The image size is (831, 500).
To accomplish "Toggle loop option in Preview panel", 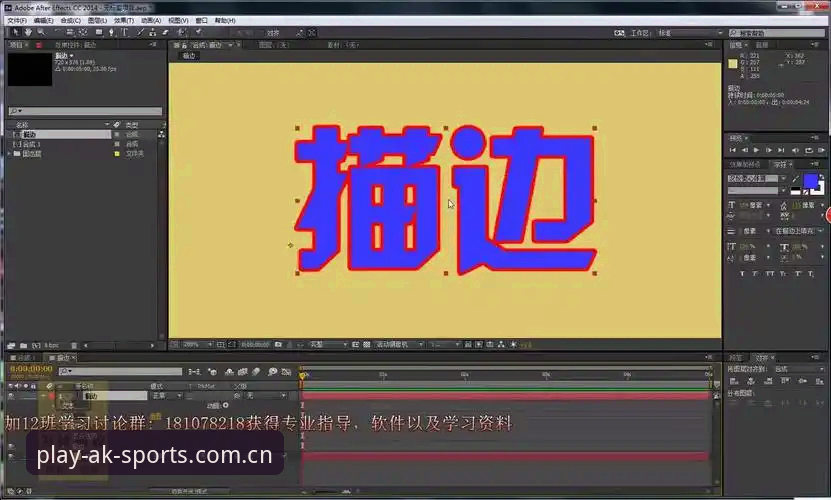I will coord(809,150).
